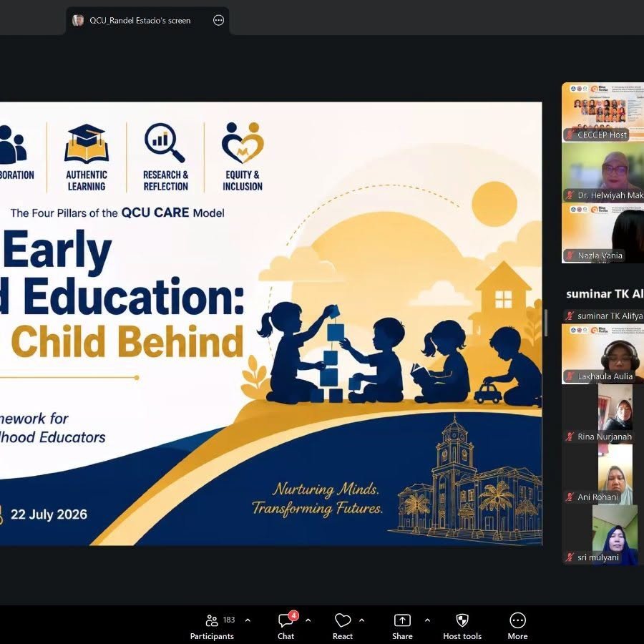The width and height of the screenshot is (644, 644).
Task: Select the Rina Nurjanah video thumbnail
Action: [603, 414]
